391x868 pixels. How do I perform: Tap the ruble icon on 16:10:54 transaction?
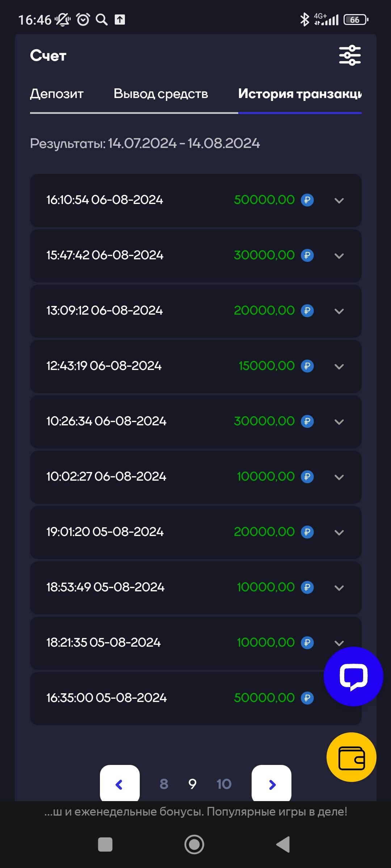click(307, 200)
